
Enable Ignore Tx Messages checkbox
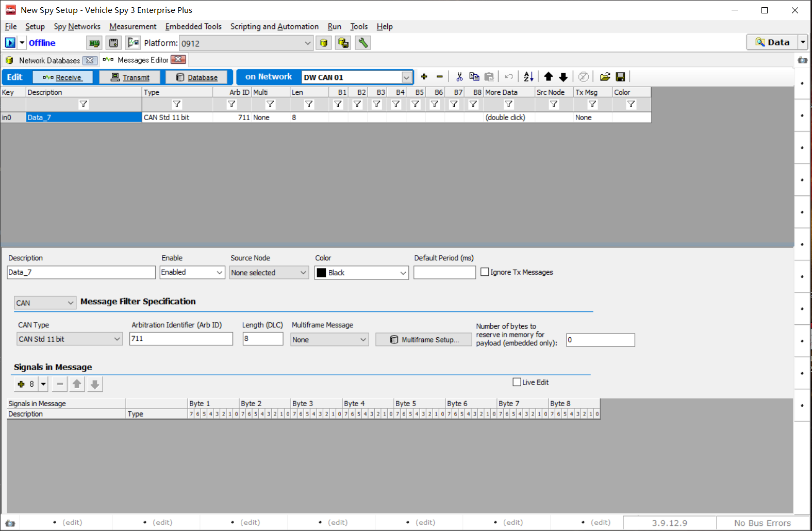485,272
